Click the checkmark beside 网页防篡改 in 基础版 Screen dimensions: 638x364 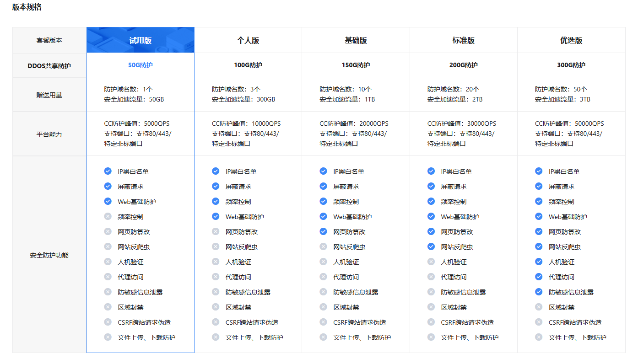(323, 231)
